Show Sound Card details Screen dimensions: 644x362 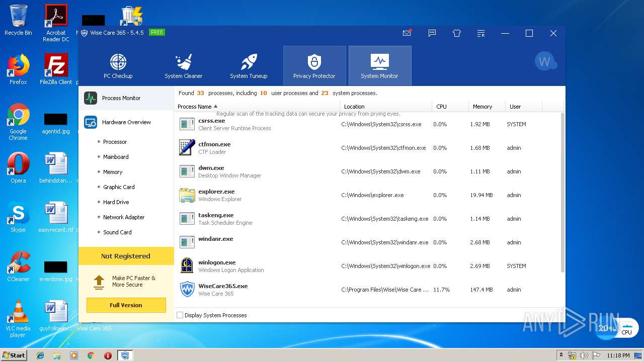pos(117,232)
